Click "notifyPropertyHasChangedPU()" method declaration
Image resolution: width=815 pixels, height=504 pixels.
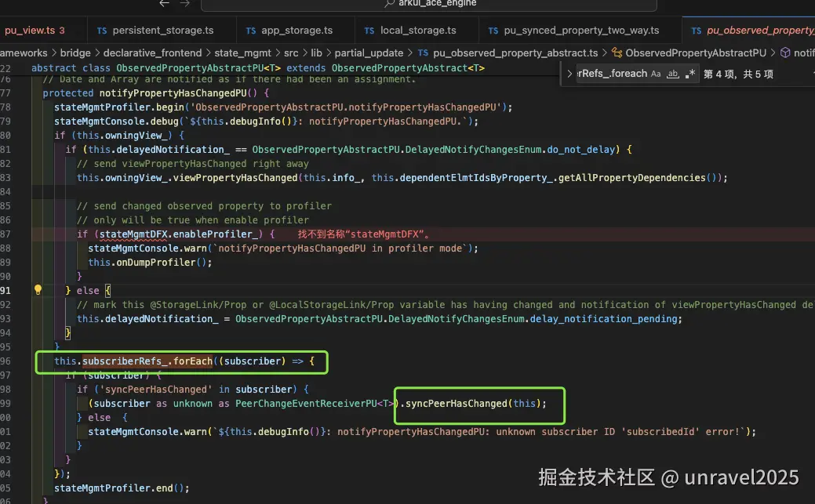178,93
